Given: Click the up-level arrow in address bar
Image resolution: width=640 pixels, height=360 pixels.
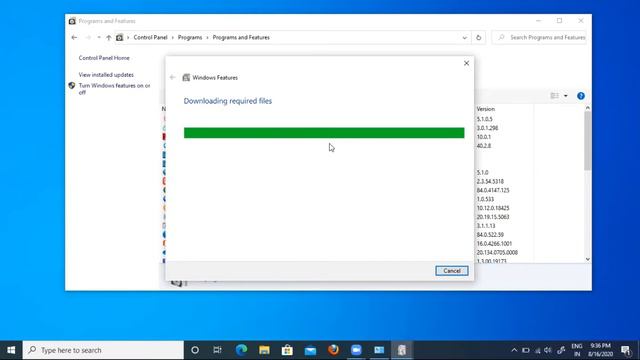Looking at the screenshot, I should [109, 38].
